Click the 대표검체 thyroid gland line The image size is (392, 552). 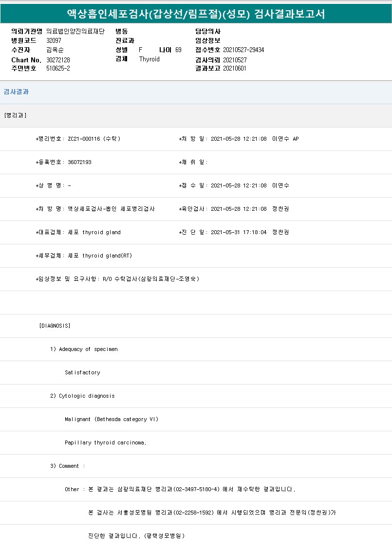pos(78,232)
